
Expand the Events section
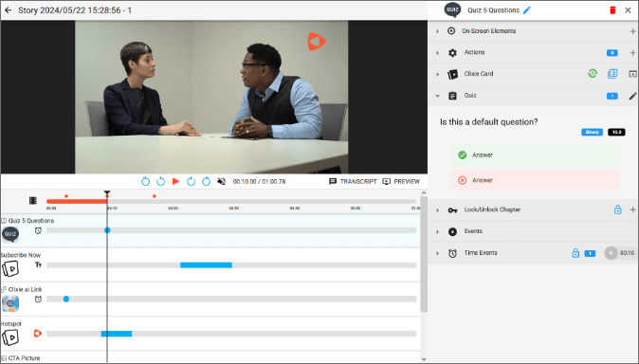437,231
